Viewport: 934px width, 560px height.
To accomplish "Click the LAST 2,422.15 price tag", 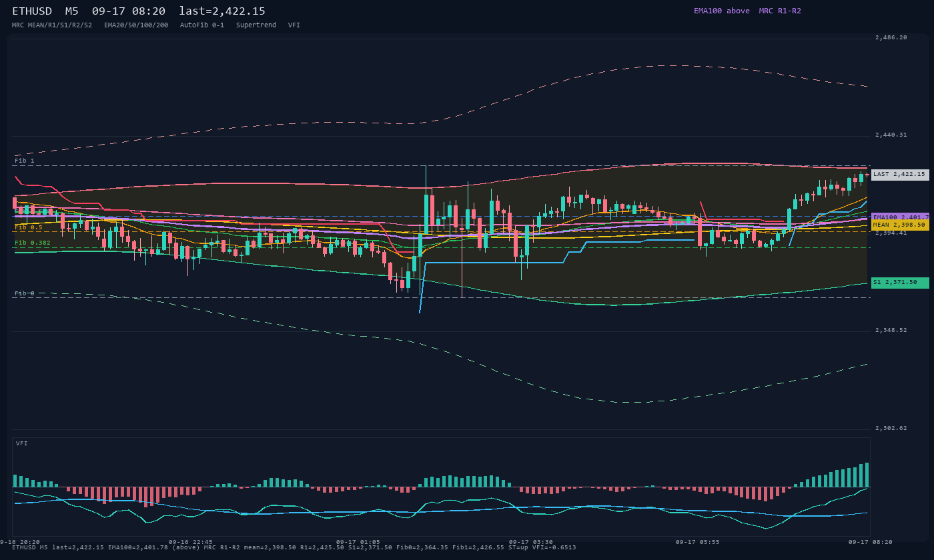I will (900, 175).
